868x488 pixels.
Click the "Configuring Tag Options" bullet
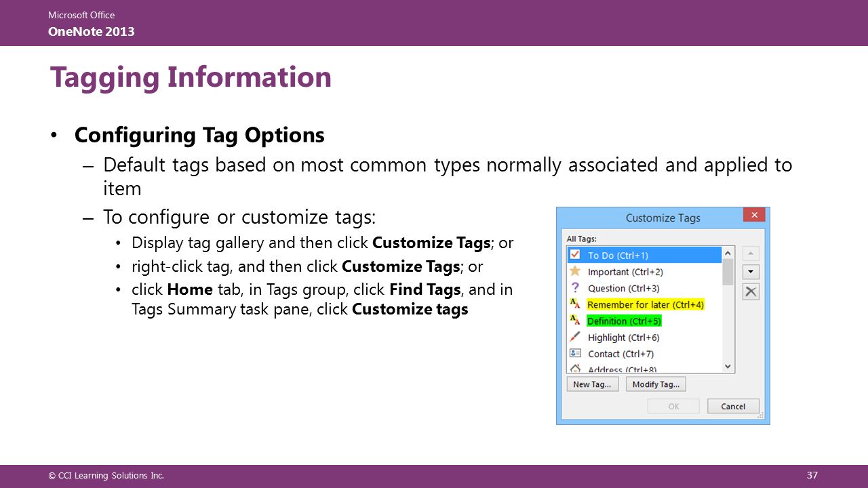[199, 135]
